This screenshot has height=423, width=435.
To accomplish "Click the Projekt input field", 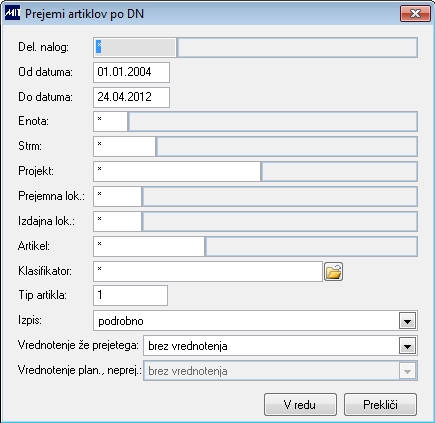I will [177, 171].
